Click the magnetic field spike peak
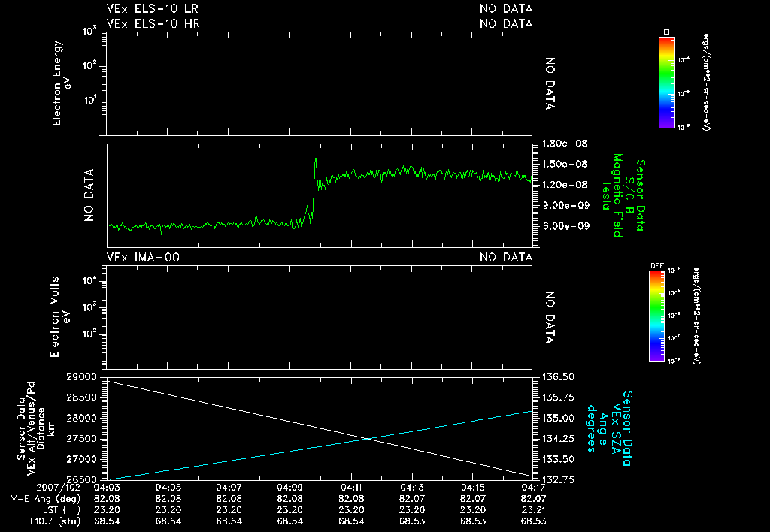The height and width of the screenshot is (532, 770). pyautogui.click(x=315, y=159)
